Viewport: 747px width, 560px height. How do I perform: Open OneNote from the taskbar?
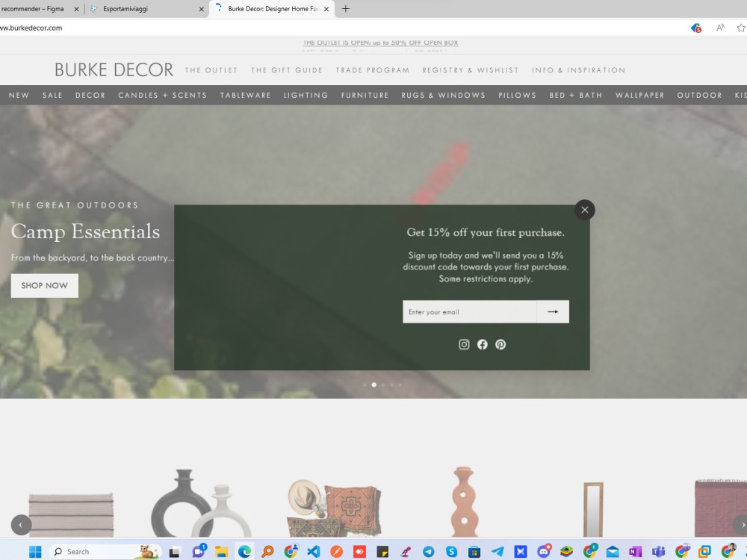pos(636,552)
